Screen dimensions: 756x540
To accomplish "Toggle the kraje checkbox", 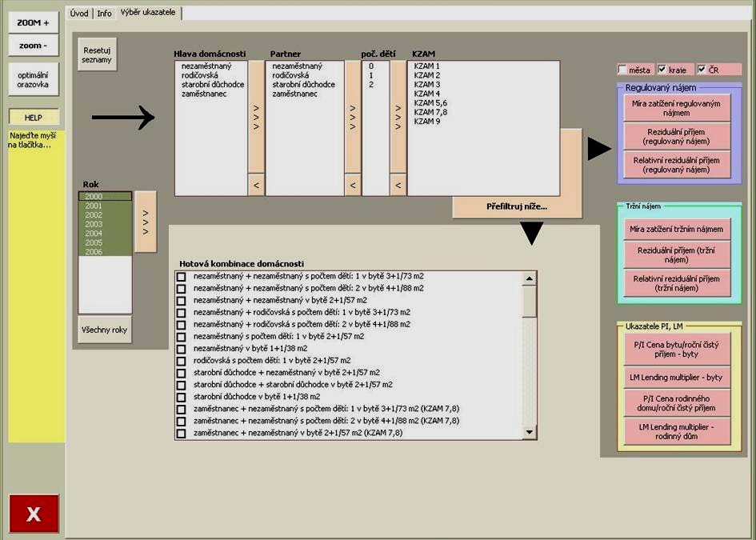I will (662, 70).
